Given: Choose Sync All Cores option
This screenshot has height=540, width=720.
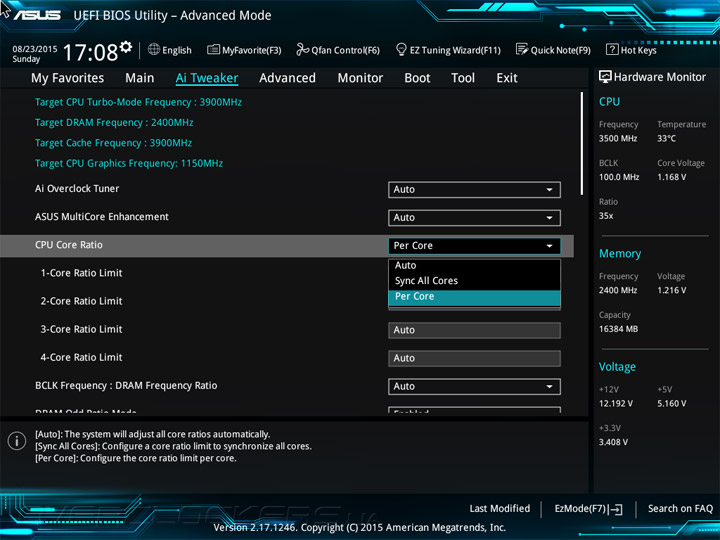Looking at the screenshot, I should coord(474,281).
